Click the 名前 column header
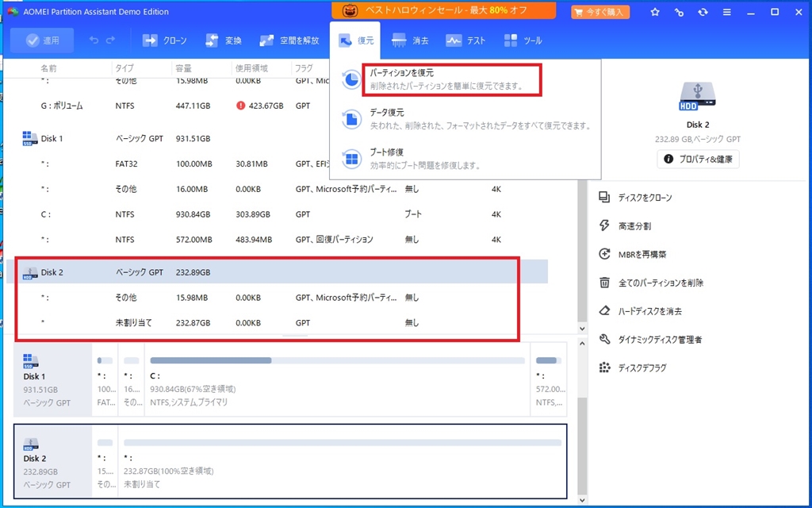This screenshot has height=508, width=812. (48, 68)
